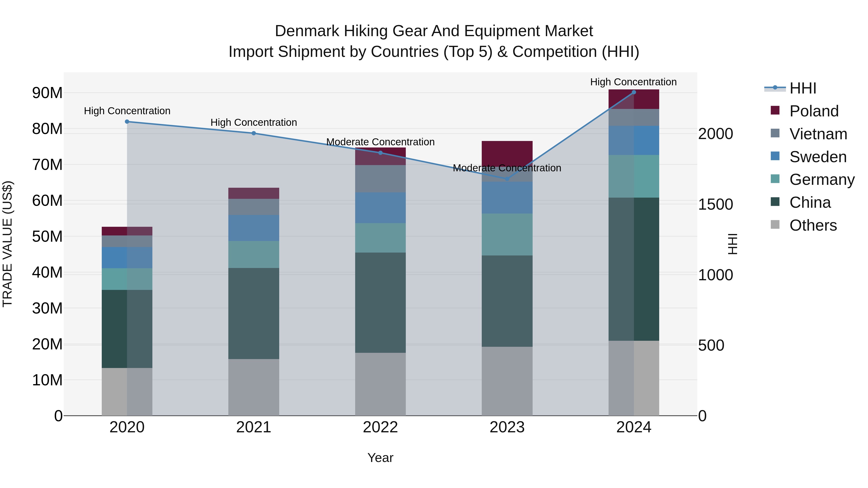868x488 pixels.
Task: Click the Others segment of the 2023 bar
Action: (x=507, y=381)
